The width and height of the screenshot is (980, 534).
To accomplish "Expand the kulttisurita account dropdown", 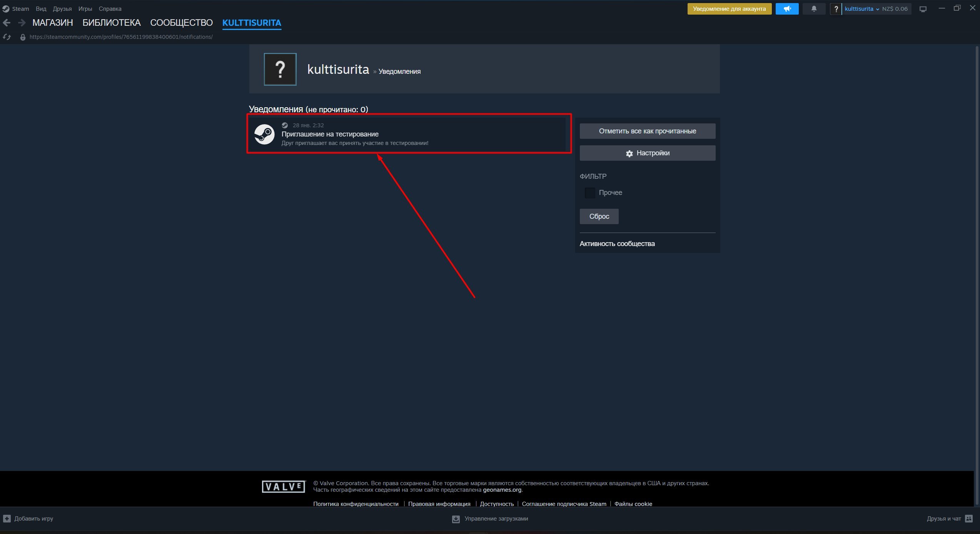I will pos(861,9).
